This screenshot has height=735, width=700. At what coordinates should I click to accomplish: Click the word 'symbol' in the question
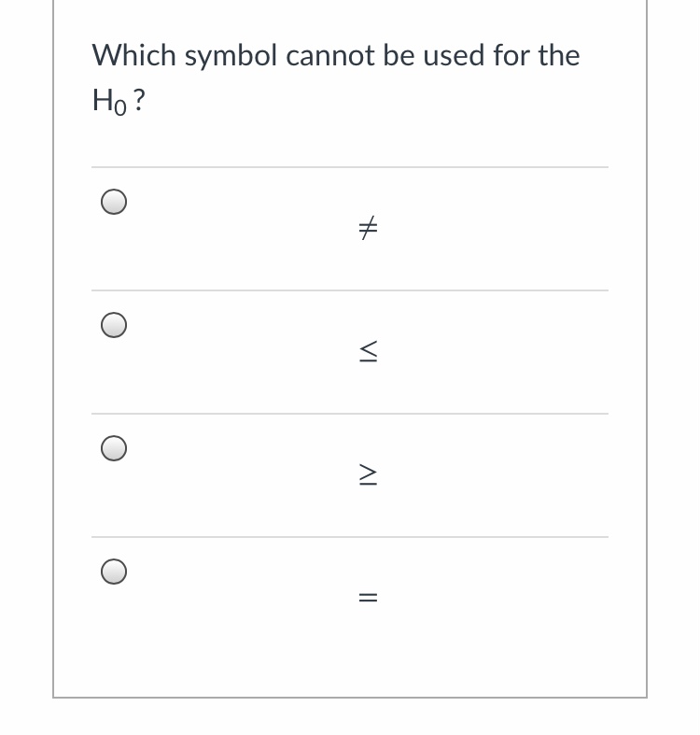coord(231,56)
